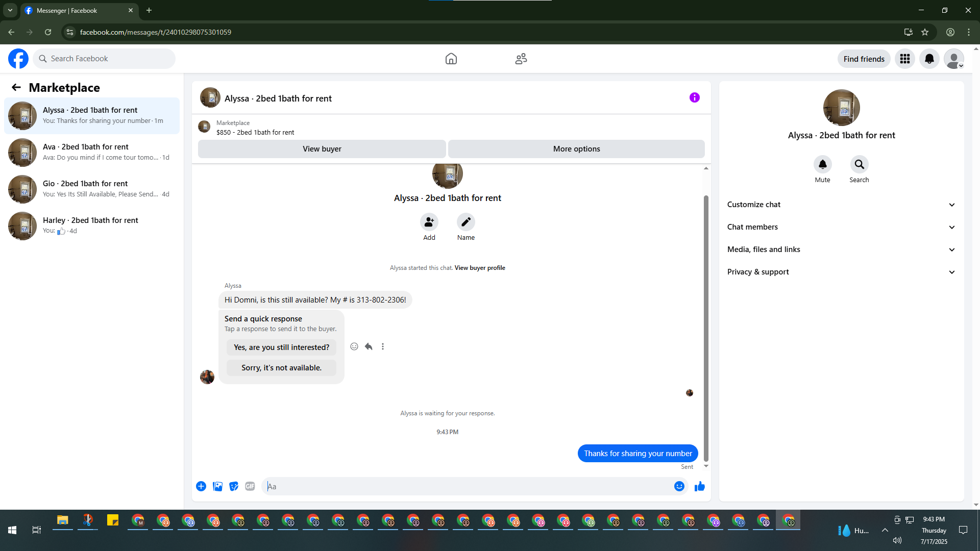Click the chat scroll down arrow
The width and height of the screenshot is (980, 551).
pyautogui.click(x=706, y=466)
